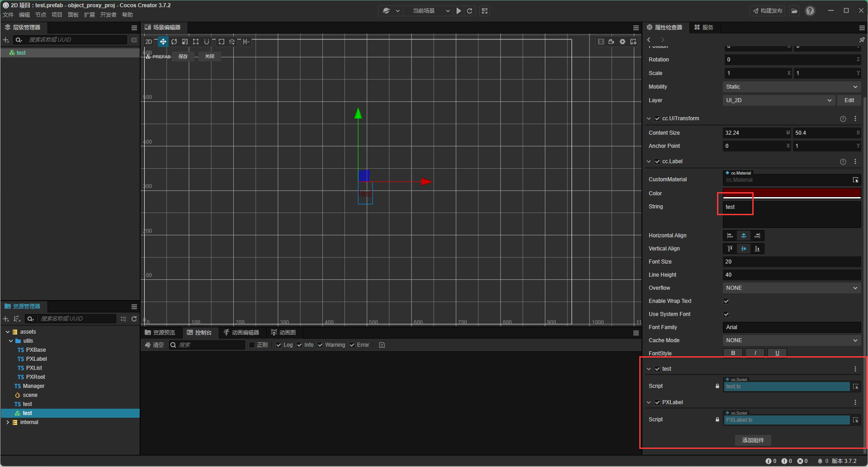Open the 扩展 menu
The height and width of the screenshot is (467, 868).
[90, 15]
